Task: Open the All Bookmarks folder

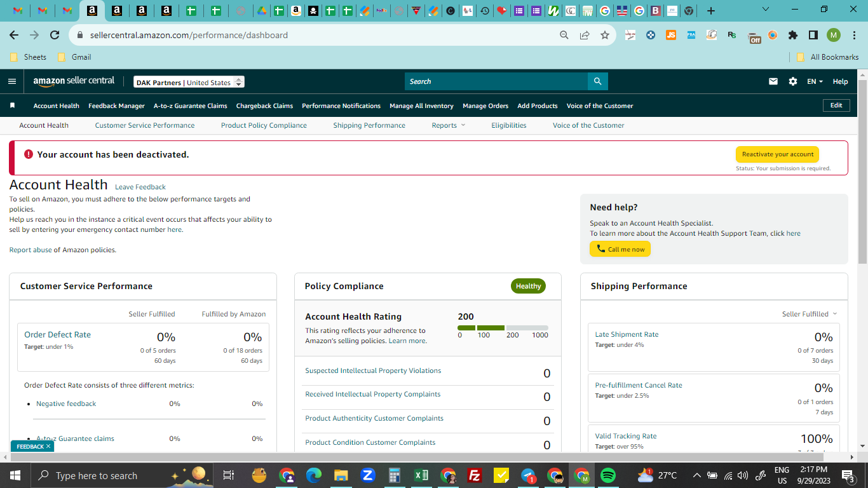Action: click(x=828, y=57)
